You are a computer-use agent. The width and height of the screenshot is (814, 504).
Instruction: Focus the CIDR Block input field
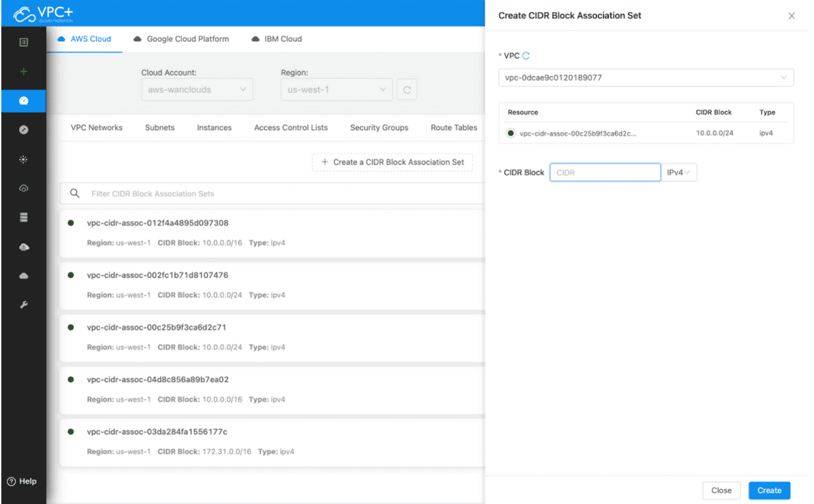click(x=605, y=172)
